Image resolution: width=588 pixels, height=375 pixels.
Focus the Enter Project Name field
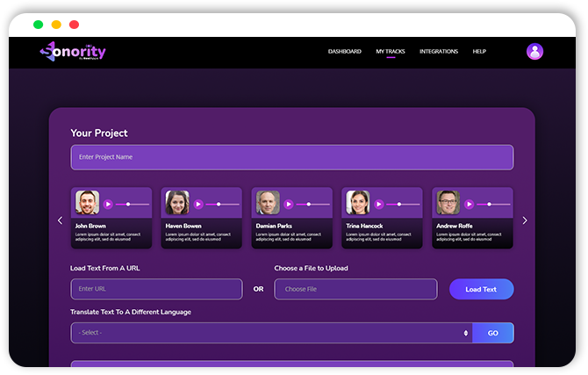(x=291, y=157)
